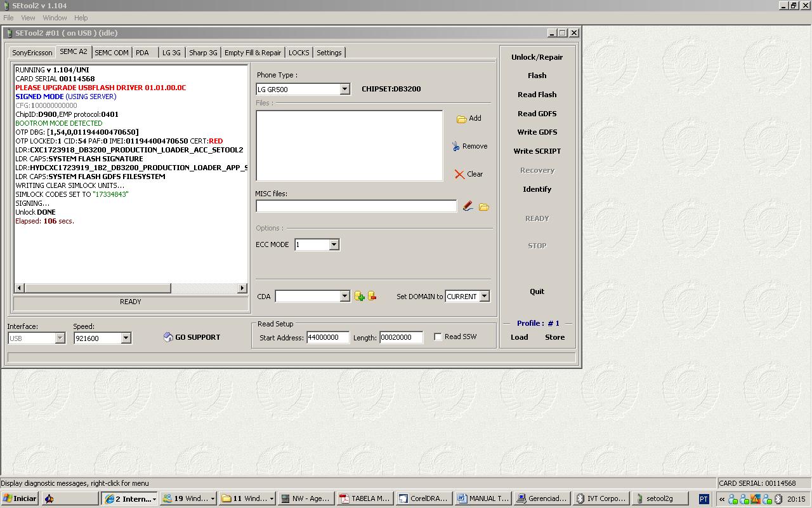Image resolution: width=812 pixels, height=508 pixels.
Task: Click the CDA add database icon
Action: [360, 296]
